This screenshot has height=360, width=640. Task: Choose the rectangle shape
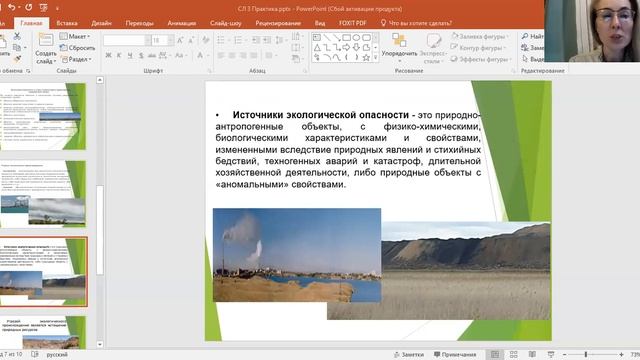click(347, 38)
